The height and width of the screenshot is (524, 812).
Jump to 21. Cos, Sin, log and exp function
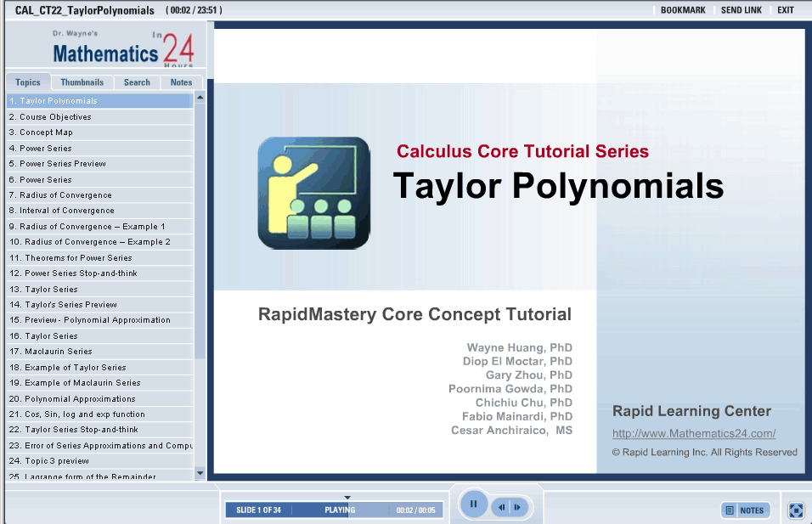tap(99, 414)
